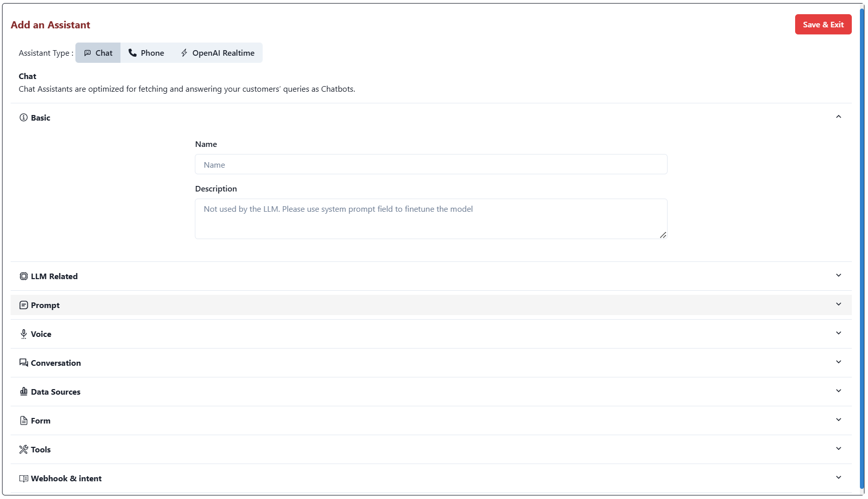Click the Basic section title

[x=40, y=118]
